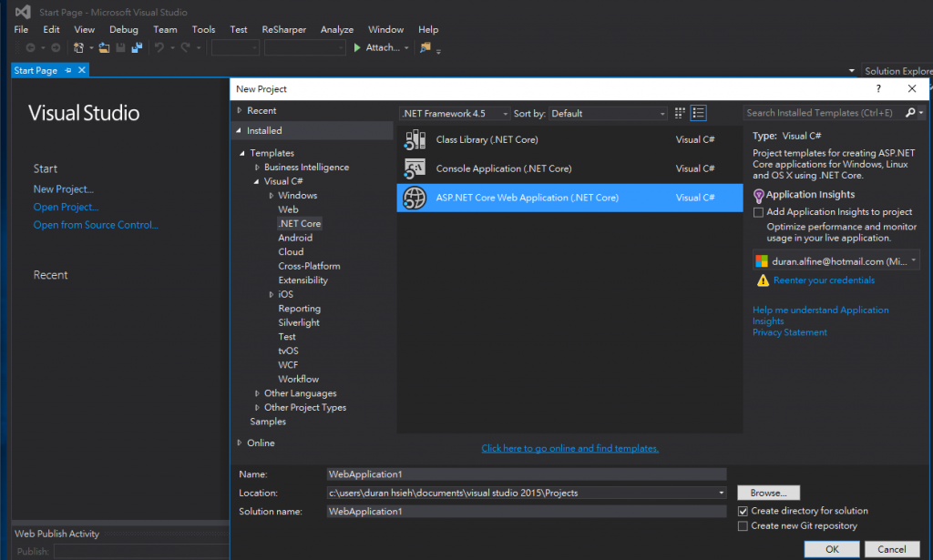Screen dimensions: 933x560
Task: Click the Open File folder toolbar icon
Action: [104, 47]
